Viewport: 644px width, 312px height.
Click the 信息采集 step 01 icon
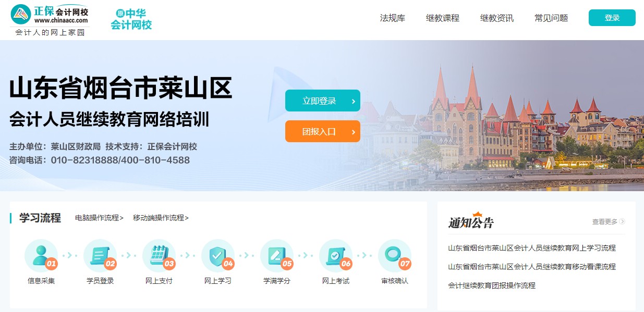(41, 256)
